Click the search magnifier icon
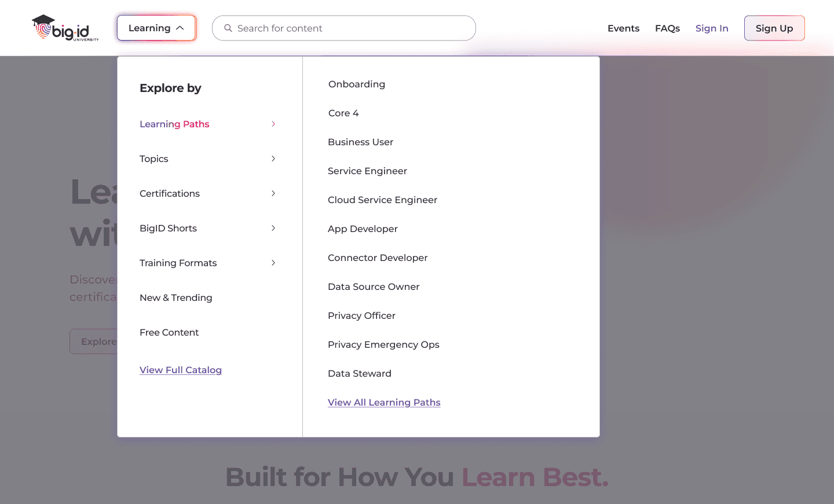Screen dimensions: 834x504 [228, 28]
